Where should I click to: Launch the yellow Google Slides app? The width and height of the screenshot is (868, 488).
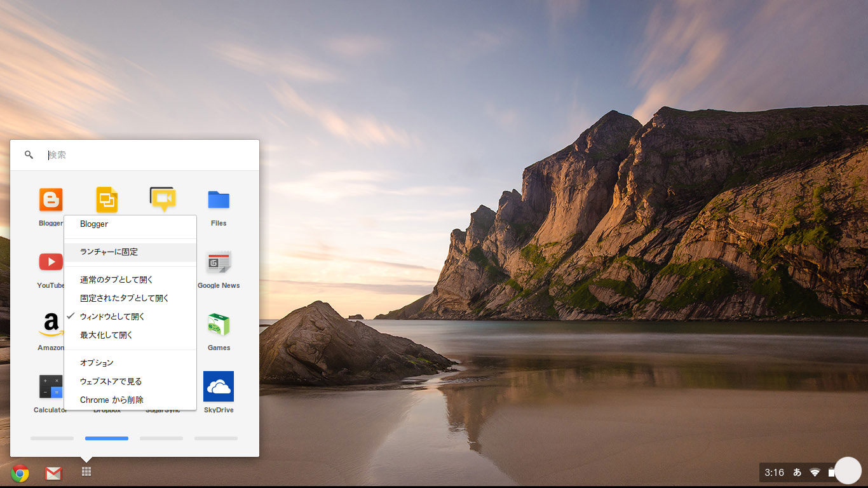(x=107, y=200)
